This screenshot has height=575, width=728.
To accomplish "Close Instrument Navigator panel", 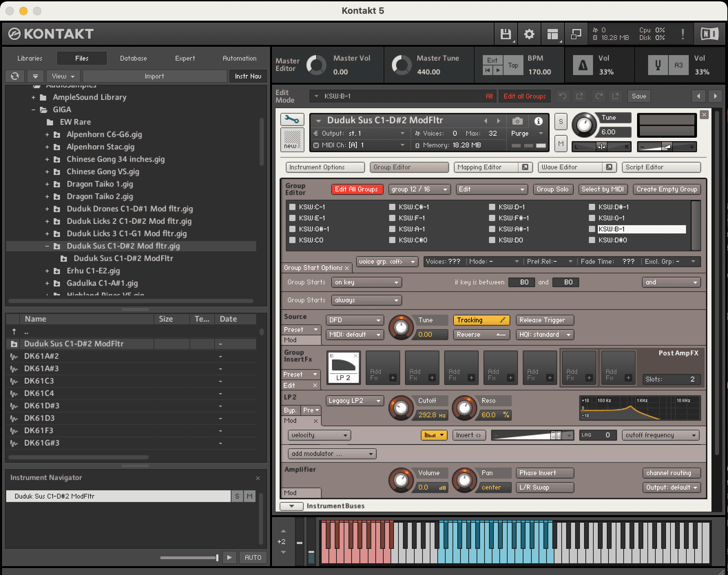I will [x=258, y=478].
